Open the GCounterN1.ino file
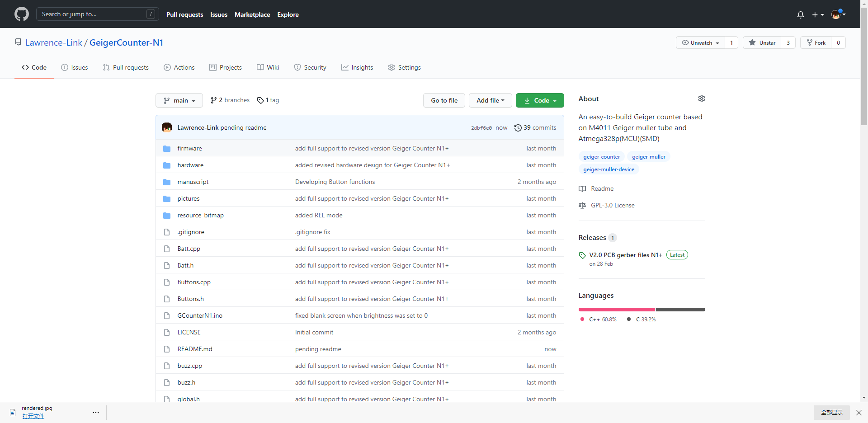868x423 pixels. pyautogui.click(x=200, y=315)
